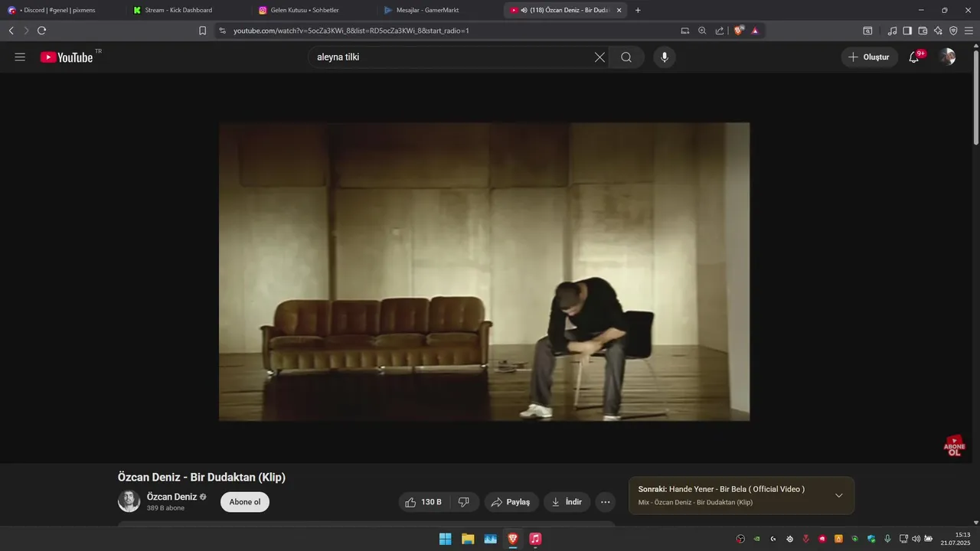Open Brave playlist music note icon
This screenshot has height=551, width=980.
(892, 31)
